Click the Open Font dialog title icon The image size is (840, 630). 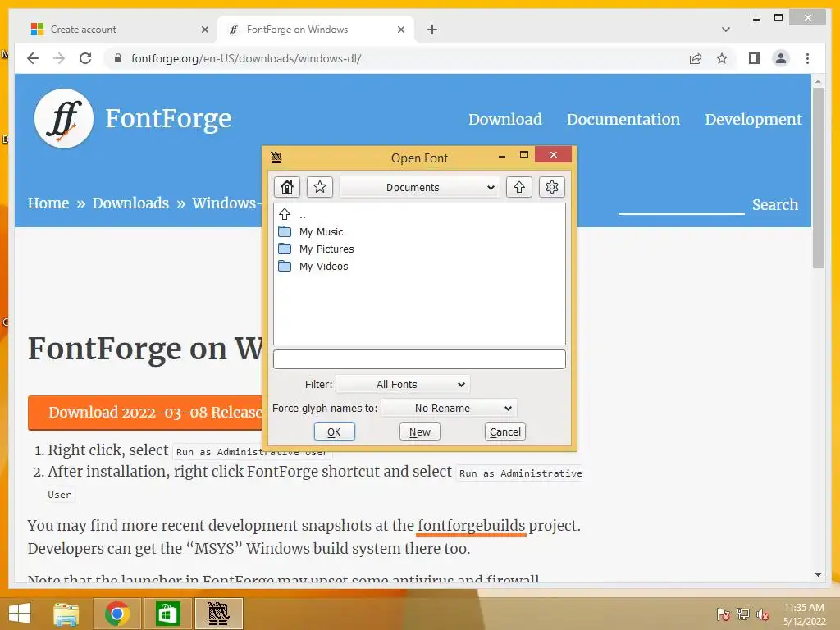pyautogui.click(x=276, y=157)
